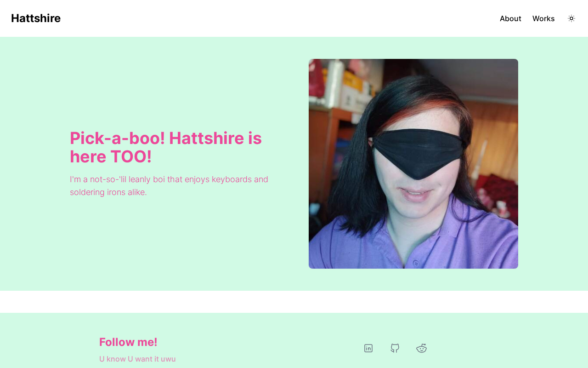Click the "U know U want it uwu" text
The height and width of the screenshot is (368, 588).
137,359
